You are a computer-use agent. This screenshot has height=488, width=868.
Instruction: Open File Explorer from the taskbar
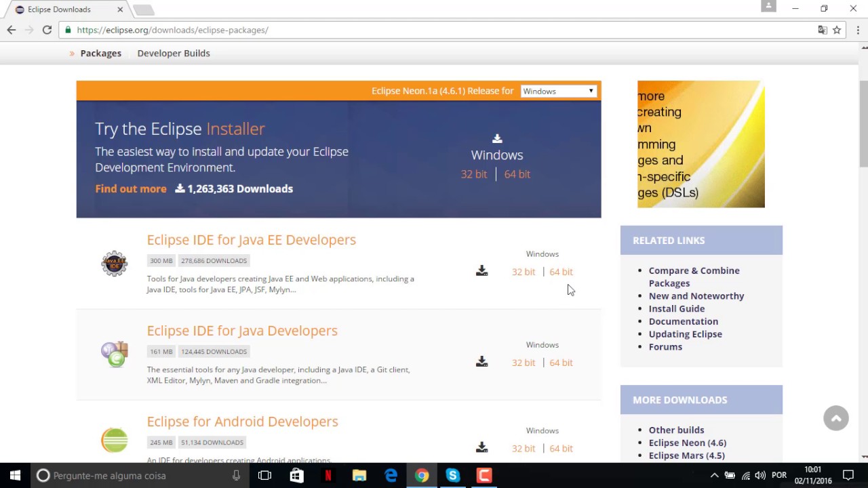click(x=359, y=475)
